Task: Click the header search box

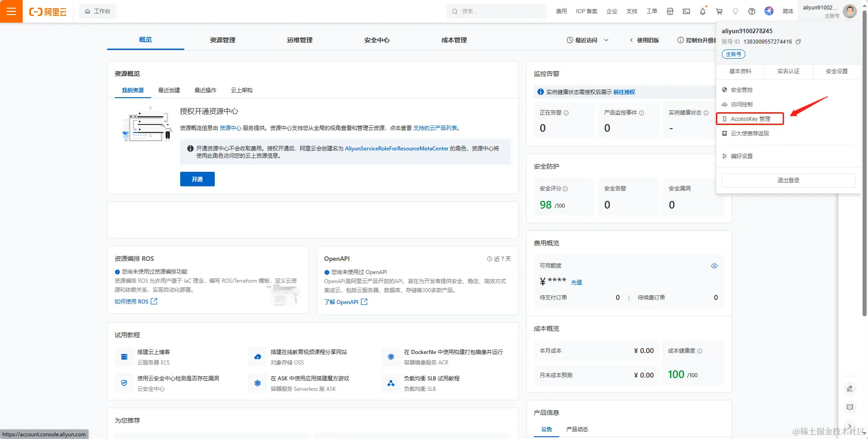Action: pos(497,11)
